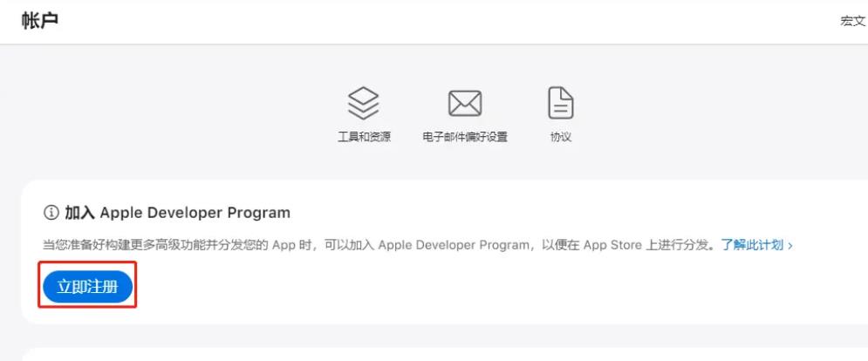Image resolution: width=868 pixels, height=361 pixels.
Task: Click the chevron arrow after 了解此计划
Action: pos(790,246)
